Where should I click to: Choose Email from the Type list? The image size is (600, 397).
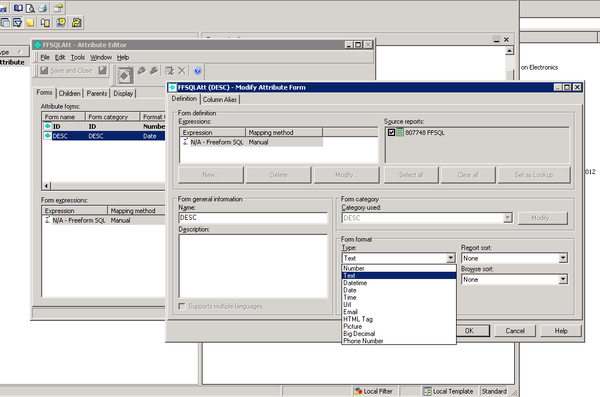[399, 312]
